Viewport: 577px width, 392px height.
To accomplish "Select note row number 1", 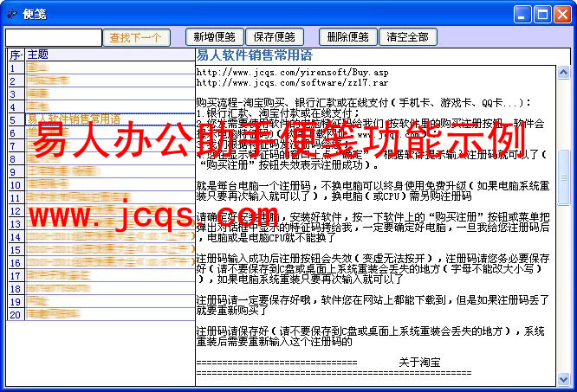I will pyautogui.click(x=101, y=68).
